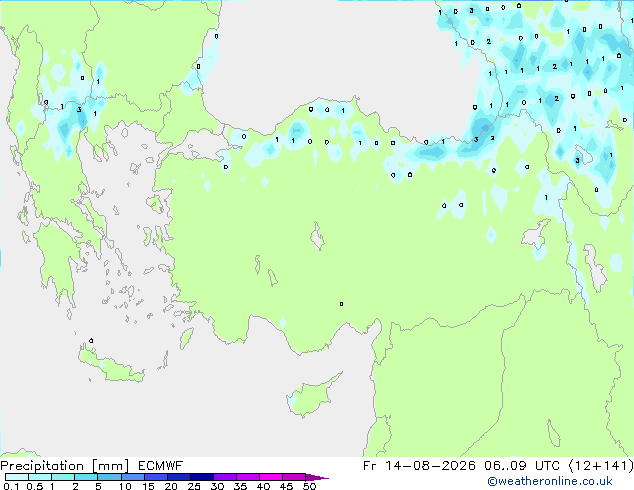Click the 1–2 mm legend color swatch
Image resolution: width=634 pixels, height=490 pixels.
coord(63,477)
